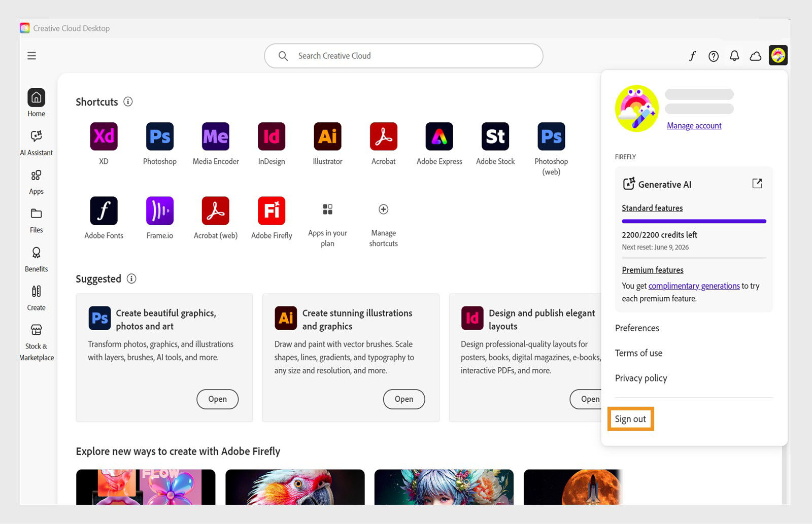Open Acrobat (web) shortcut

coord(216,211)
